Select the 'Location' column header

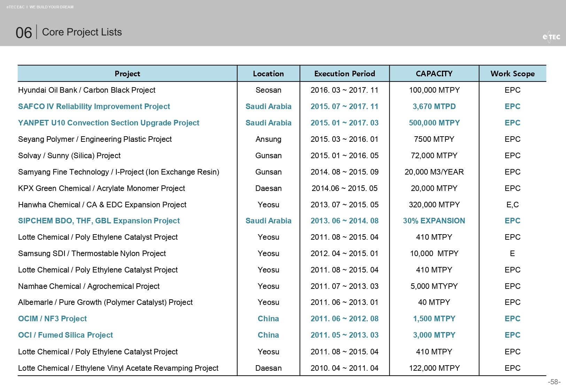pyautogui.click(x=268, y=74)
